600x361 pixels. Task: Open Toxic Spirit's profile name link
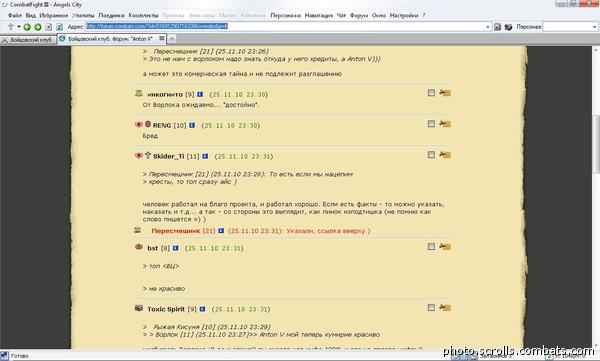[x=166, y=309]
